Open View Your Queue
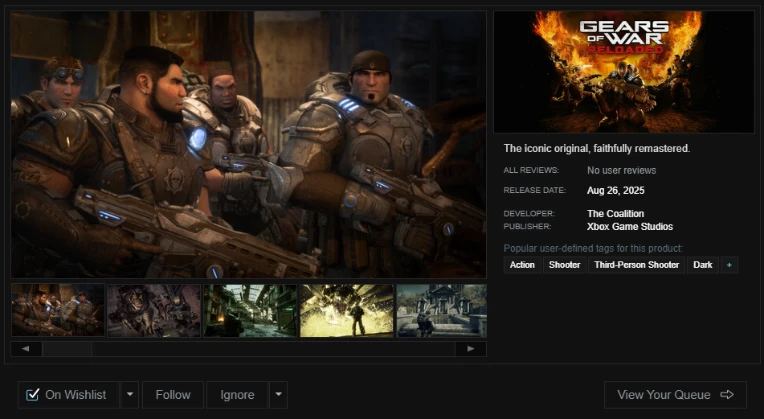This screenshot has height=419, width=764. (x=675, y=395)
